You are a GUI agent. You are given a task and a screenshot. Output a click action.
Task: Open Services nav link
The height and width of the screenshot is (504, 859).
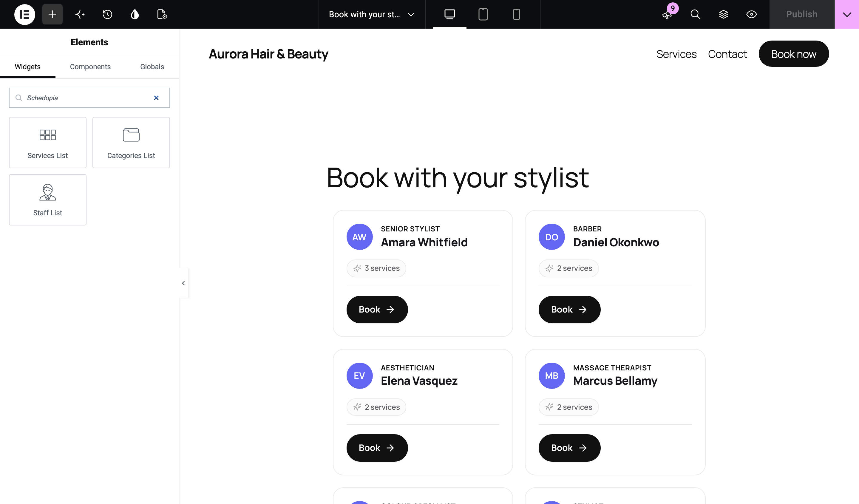[x=676, y=54]
